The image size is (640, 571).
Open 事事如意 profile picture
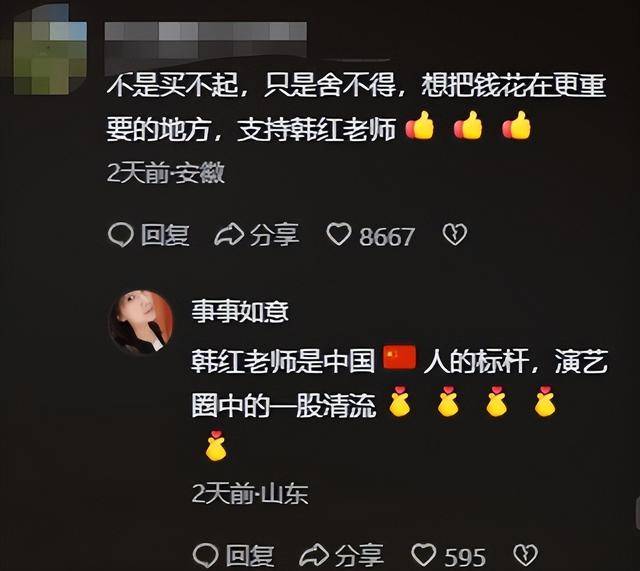[141, 322]
